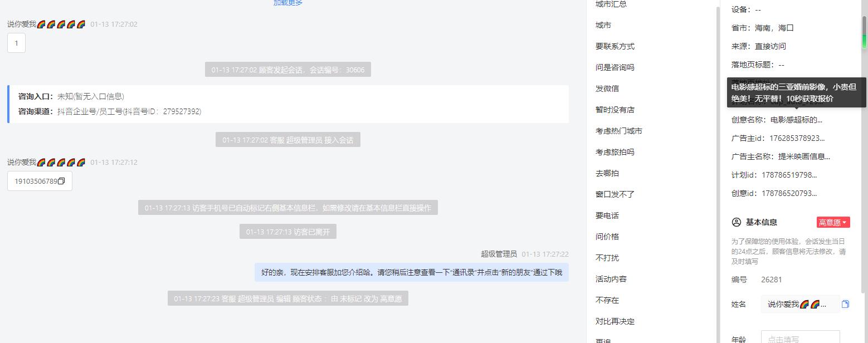Select the 考虑热门城市 quick reply
Image resolution: width=868 pixels, height=343 pixels.
point(619,131)
